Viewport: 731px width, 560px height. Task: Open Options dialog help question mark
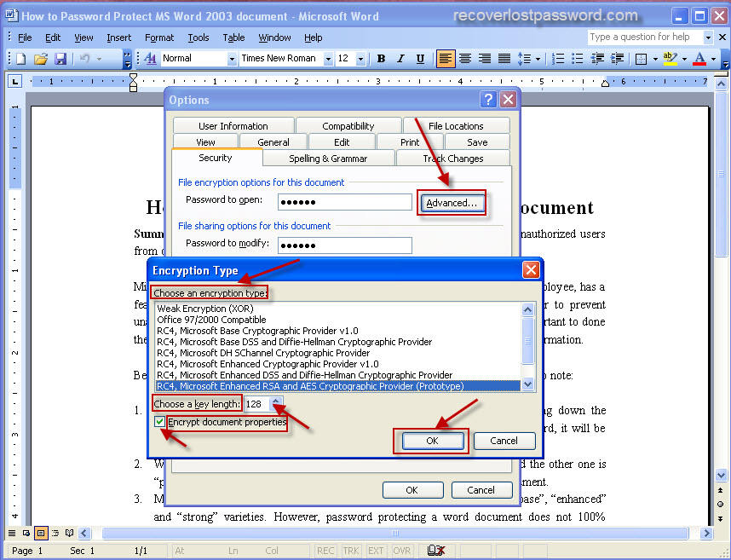pos(488,100)
